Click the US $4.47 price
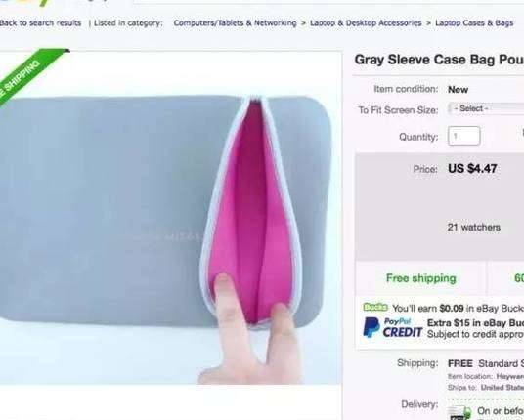This screenshot has width=524, height=420. tap(472, 169)
